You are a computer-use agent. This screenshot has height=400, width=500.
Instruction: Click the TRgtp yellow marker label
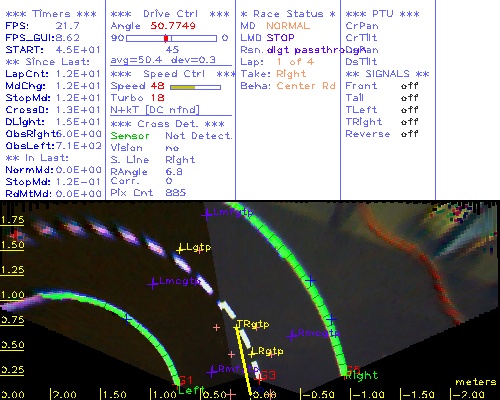click(253, 324)
